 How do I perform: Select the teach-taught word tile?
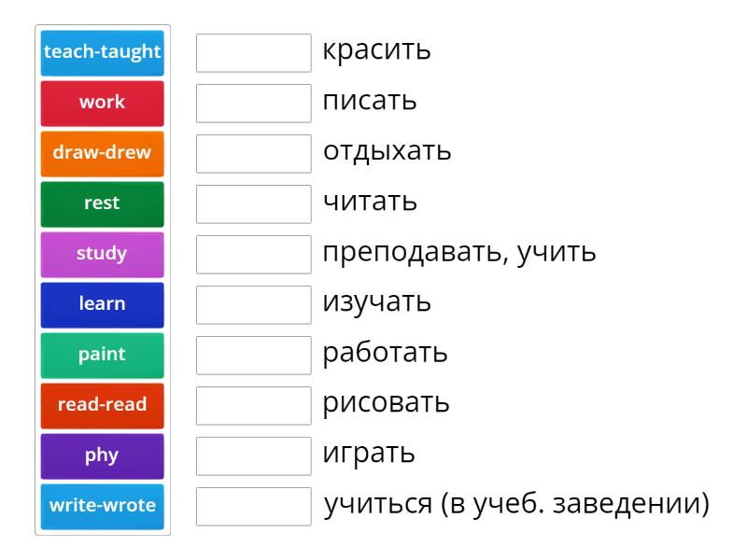tap(103, 53)
